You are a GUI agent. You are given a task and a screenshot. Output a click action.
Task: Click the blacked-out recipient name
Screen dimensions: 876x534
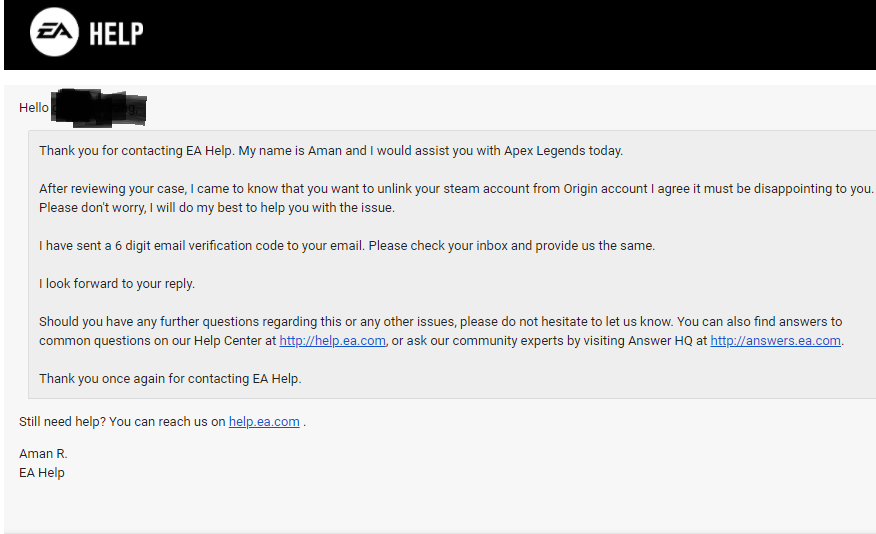coord(99,108)
